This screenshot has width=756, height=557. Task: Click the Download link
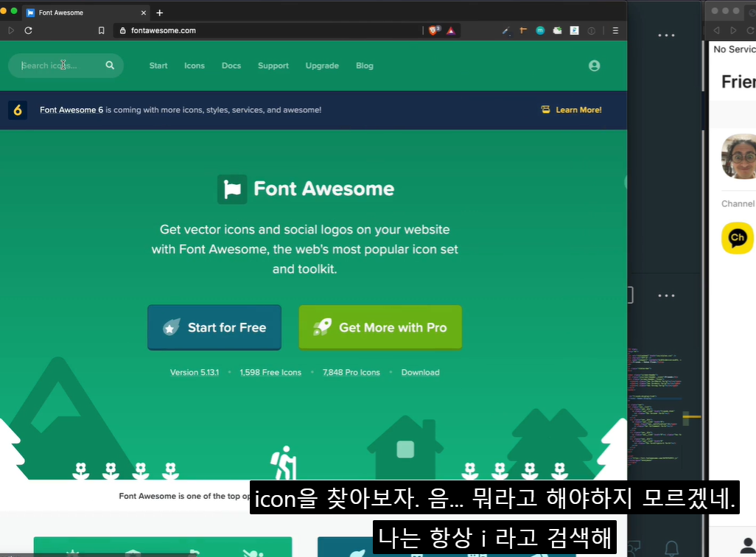pyautogui.click(x=420, y=372)
